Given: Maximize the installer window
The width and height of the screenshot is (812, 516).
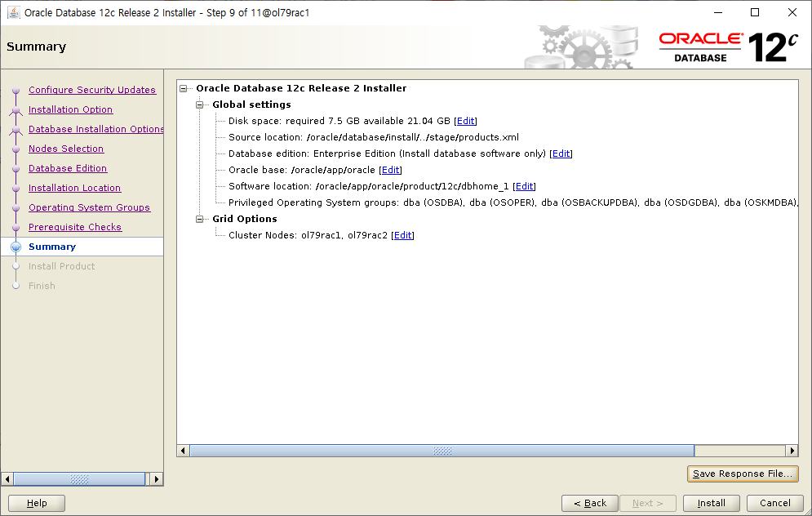Looking at the screenshot, I should pos(755,12).
